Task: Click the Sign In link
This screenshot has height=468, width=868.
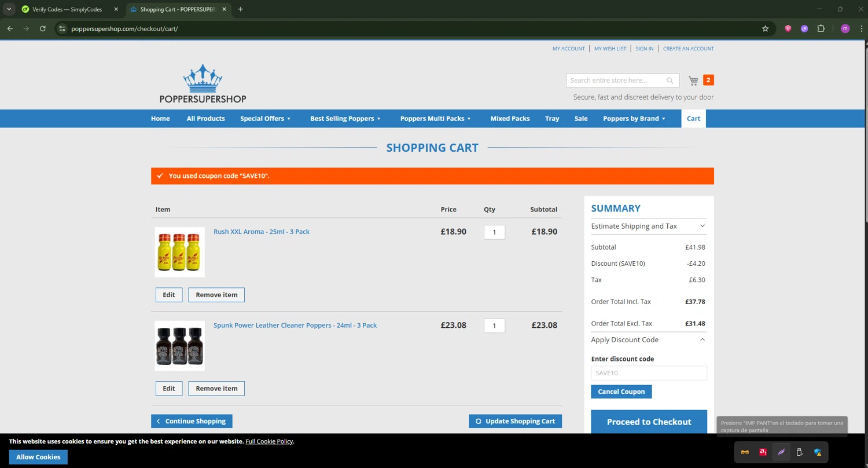Action: pyautogui.click(x=644, y=49)
